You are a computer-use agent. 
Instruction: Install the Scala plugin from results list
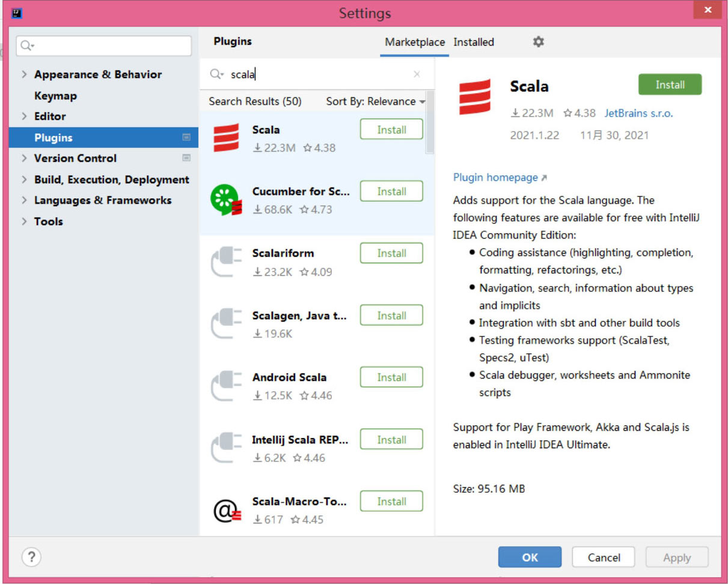[x=391, y=130]
